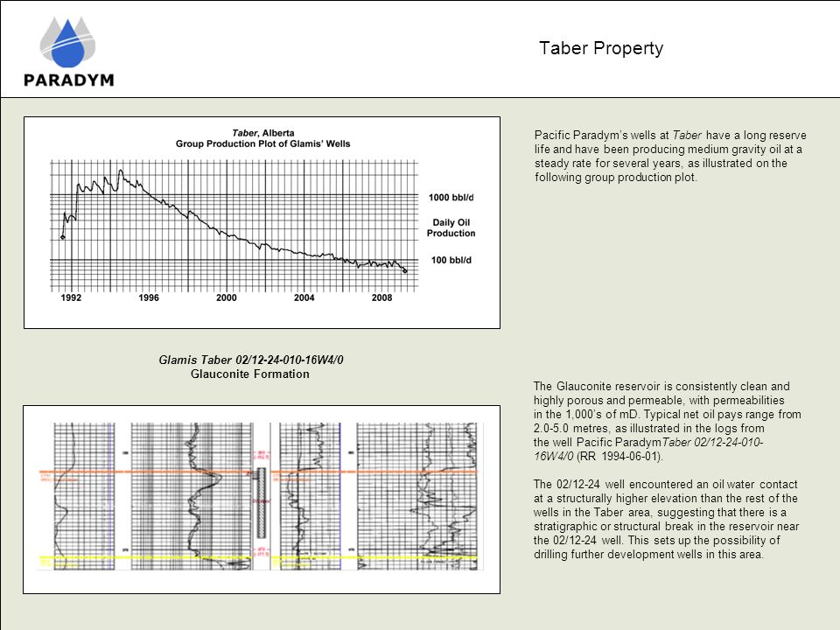Click the "1000 bbl/d" axis label
840x630 pixels.
[451, 197]
